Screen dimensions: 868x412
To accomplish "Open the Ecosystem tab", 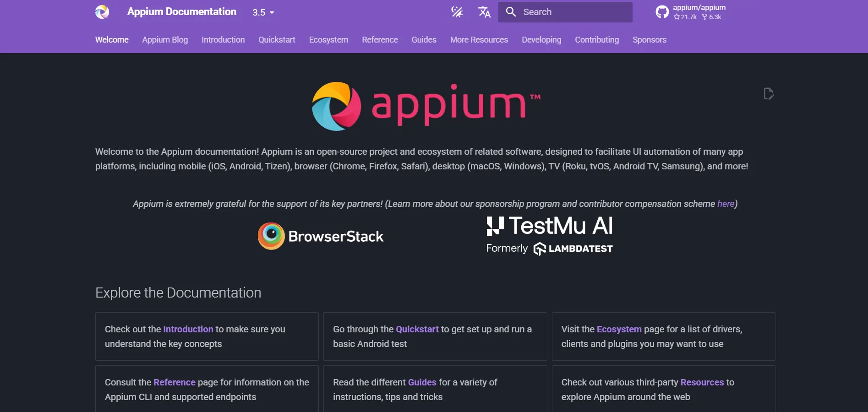I will (x=328, y=40).
